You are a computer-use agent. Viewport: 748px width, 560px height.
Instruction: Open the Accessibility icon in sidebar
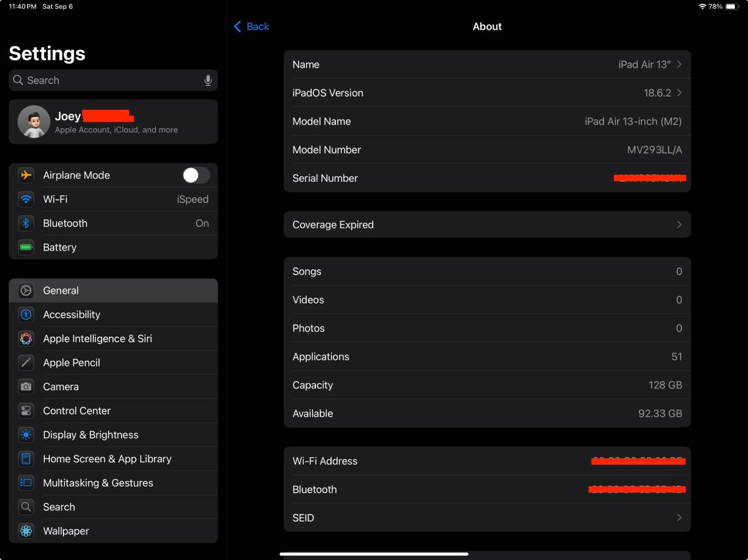click(x=26, y=315)
